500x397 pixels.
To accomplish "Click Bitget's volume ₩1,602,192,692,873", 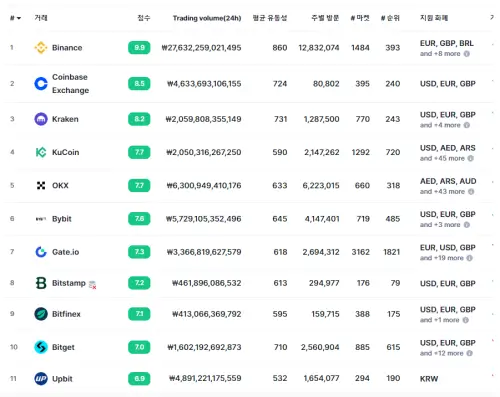I will 204,347.
